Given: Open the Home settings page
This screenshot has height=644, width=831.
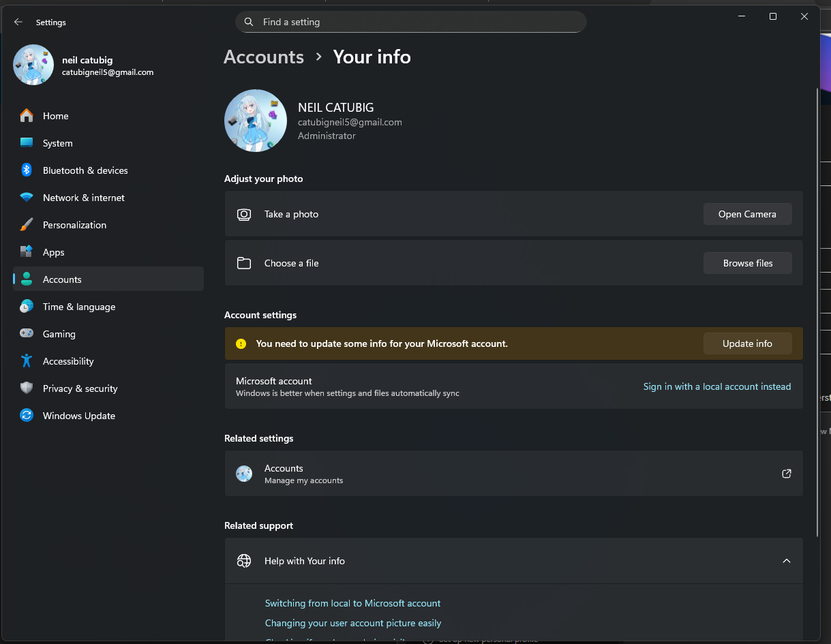Looking at the screenshot, I should (108, 116).
